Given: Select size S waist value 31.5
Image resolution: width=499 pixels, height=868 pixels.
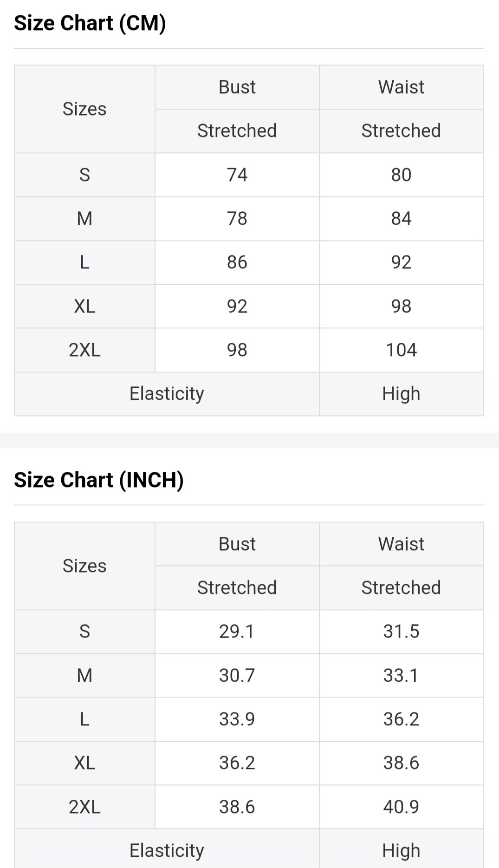Looking at the screenshot, I should 401,632.
